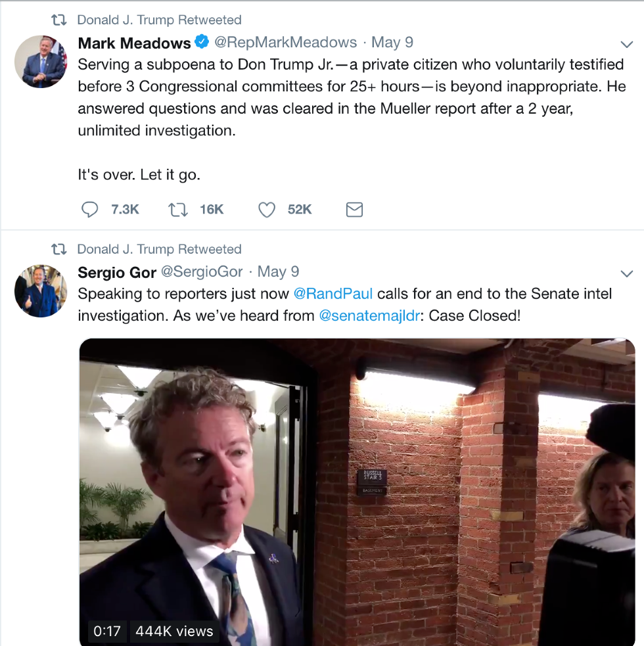
Task: Click the blue verified badge beside Mark Meadows
Action: coord(202,43)
